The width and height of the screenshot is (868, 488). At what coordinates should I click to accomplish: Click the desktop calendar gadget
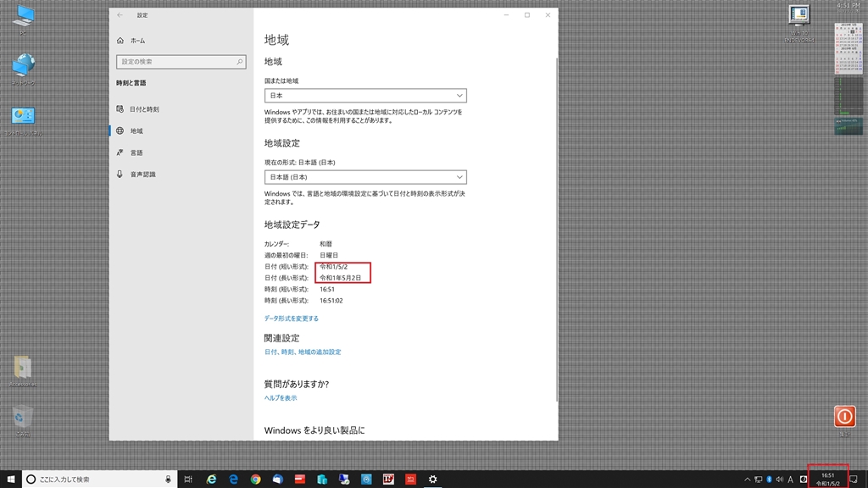coord(849,48)
